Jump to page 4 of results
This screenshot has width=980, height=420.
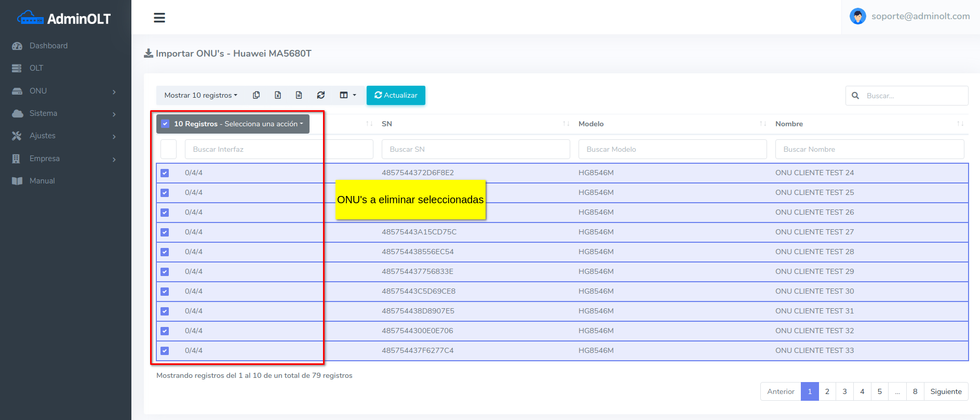(x=862, y=391)
